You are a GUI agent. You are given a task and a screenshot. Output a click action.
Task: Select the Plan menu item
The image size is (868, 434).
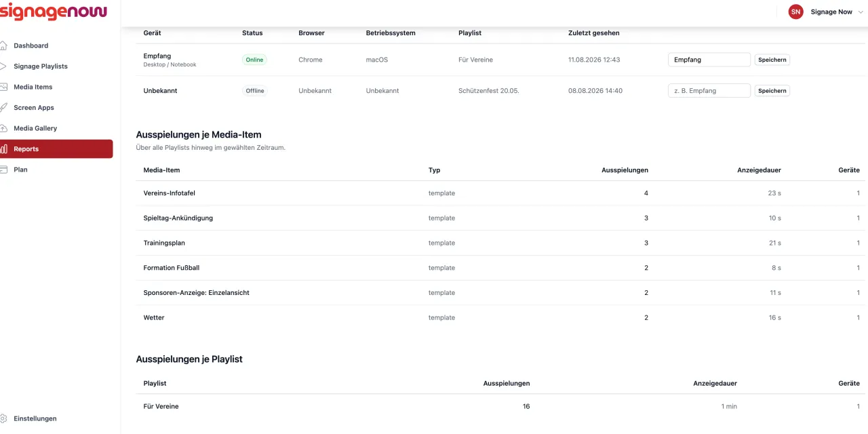click(56, 170)
